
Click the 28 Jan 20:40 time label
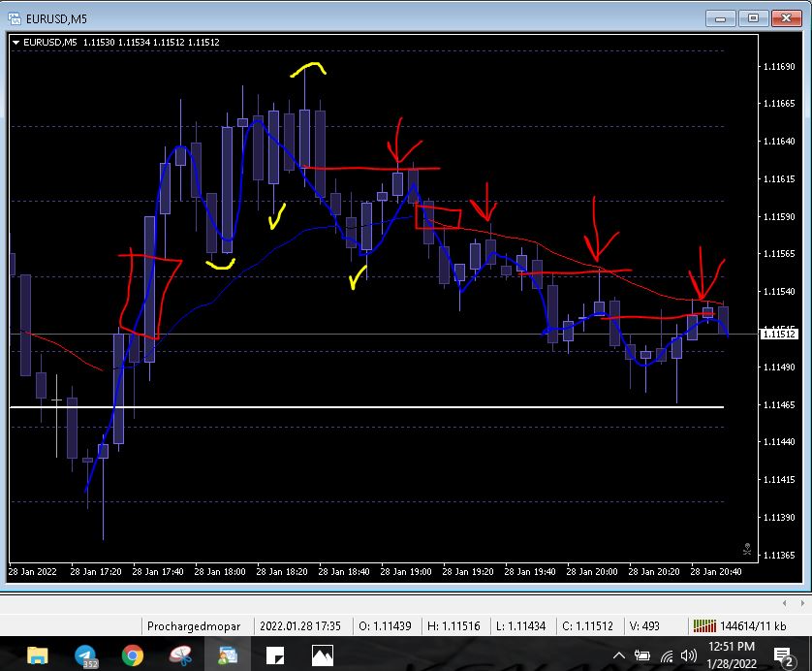[716, 571]
